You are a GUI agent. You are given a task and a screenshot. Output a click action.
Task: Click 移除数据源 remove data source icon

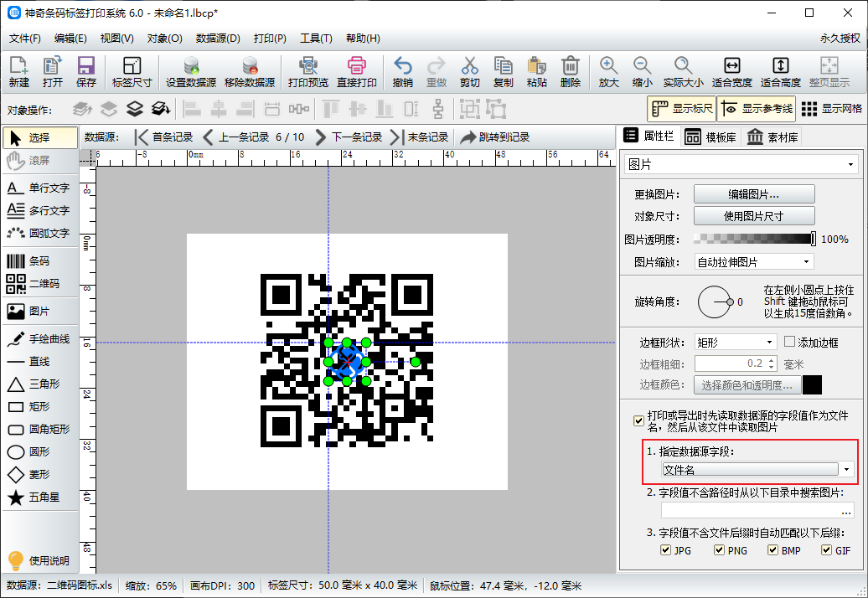click(250, 72)
